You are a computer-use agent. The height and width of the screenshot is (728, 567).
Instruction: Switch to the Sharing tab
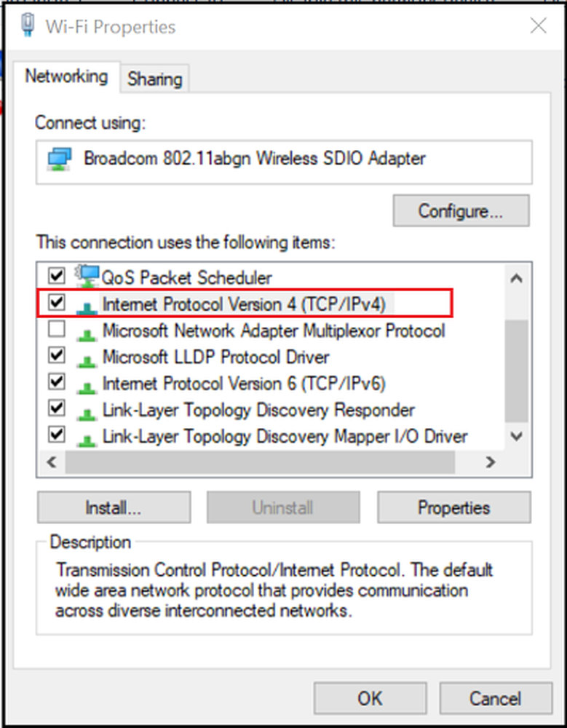point(154,79)
